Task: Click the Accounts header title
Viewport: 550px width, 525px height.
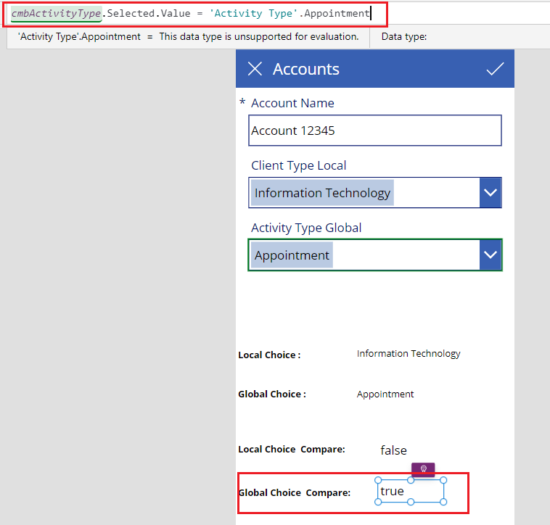Action: [306, 69]
